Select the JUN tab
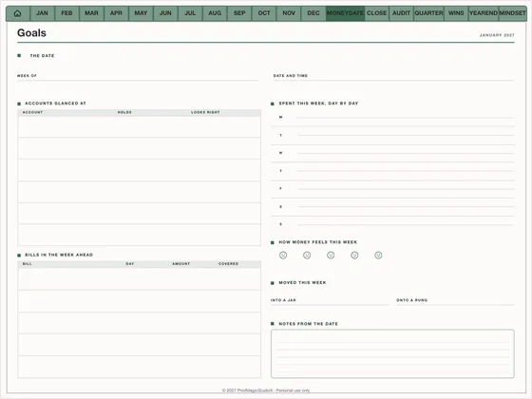Image resolution: width=532 pixels, height=399 pixels. click(165, 13)
